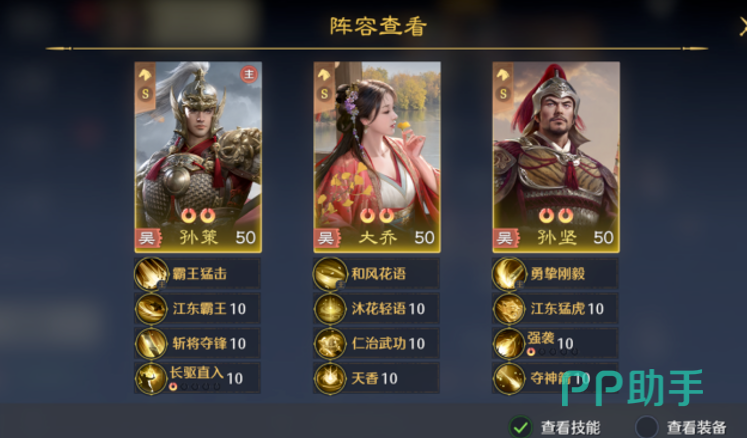Toggle the 查看技能 checkbox
This screenshot has width=747, height=438.
tap(521, 427)
